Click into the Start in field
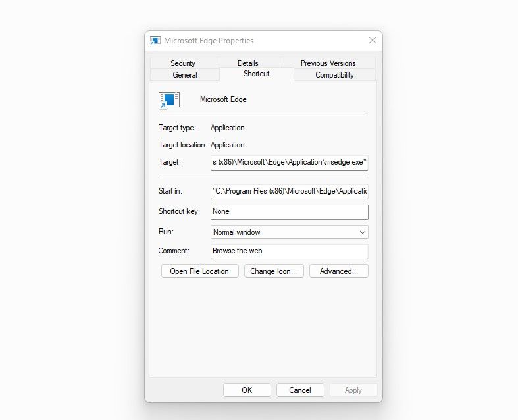 [x=290, y=192]
